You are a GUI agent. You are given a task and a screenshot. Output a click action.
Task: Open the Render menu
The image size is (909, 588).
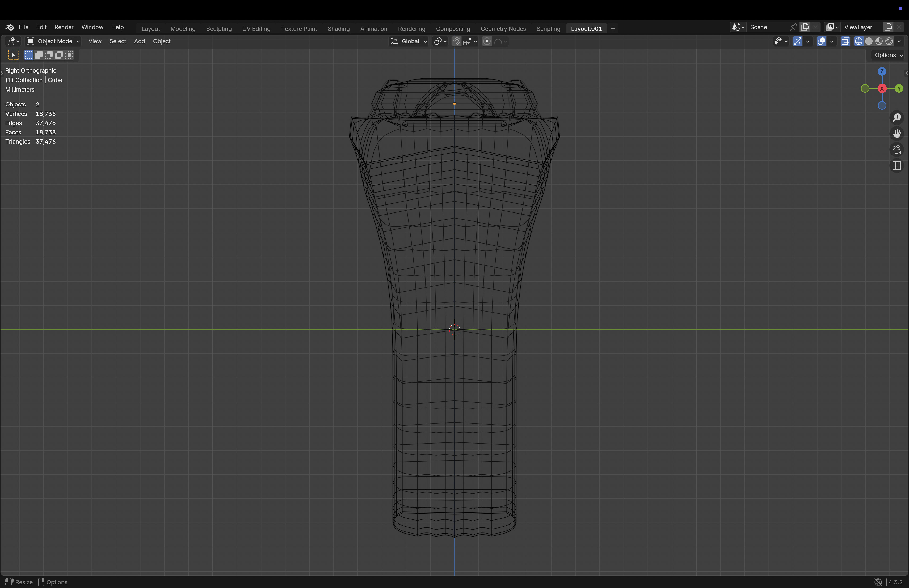64,27
